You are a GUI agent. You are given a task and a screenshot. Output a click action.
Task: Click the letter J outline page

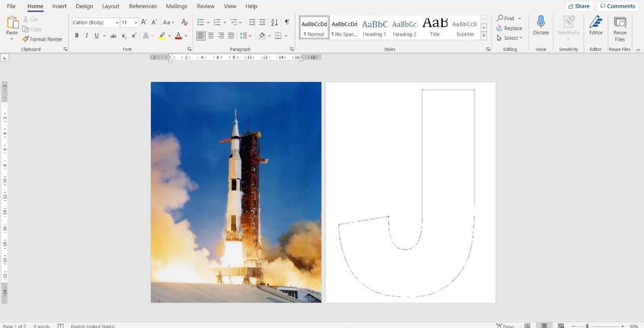click(411, 192)
